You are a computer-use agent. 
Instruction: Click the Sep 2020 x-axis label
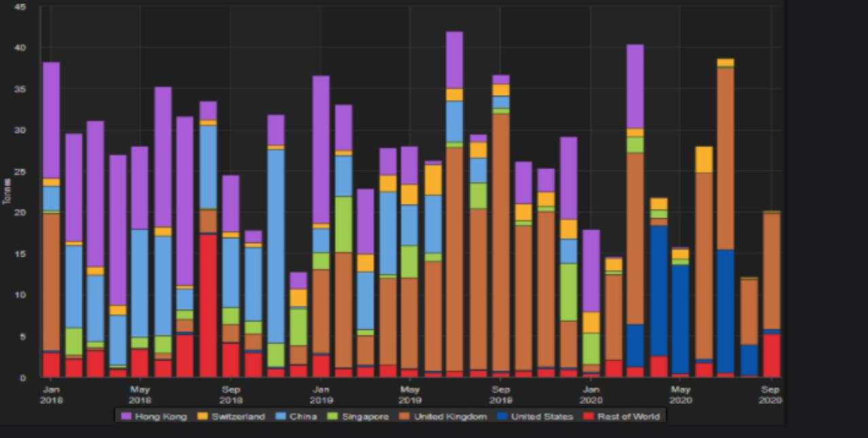(x=770, y=395)
